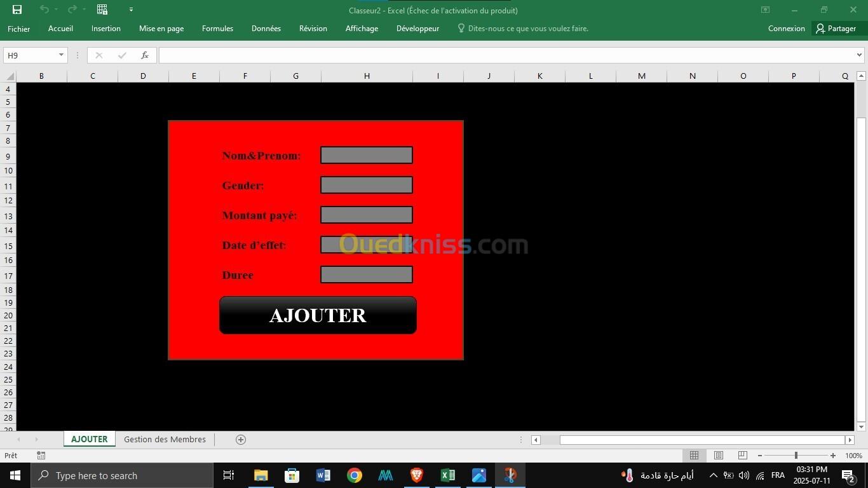Click zoom in plus button
This screenshot has width=868, height=488.
833,456
